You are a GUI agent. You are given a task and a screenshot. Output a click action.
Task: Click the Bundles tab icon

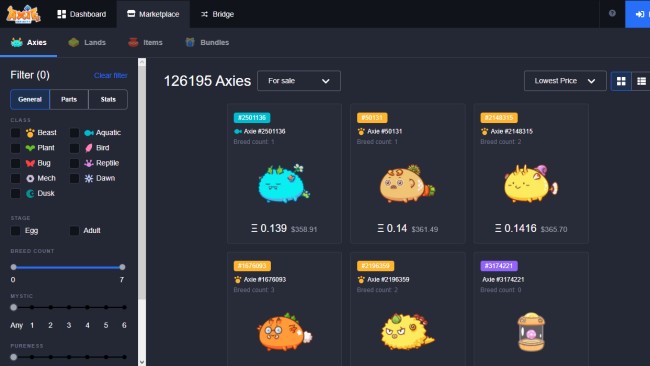(x=190, y=42)
